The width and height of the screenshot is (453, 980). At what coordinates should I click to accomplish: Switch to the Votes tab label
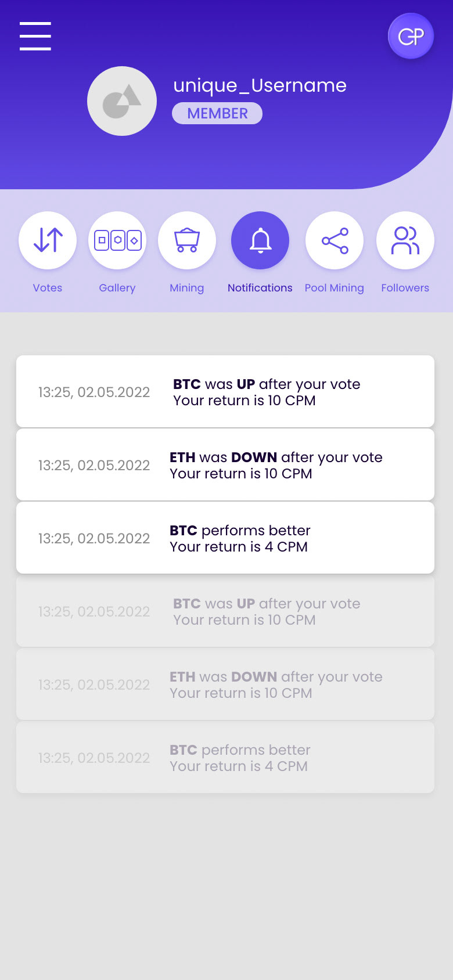point(48,288)
